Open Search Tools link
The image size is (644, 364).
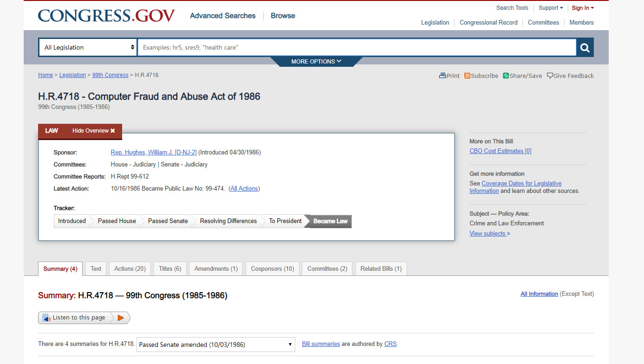(512, 8)
